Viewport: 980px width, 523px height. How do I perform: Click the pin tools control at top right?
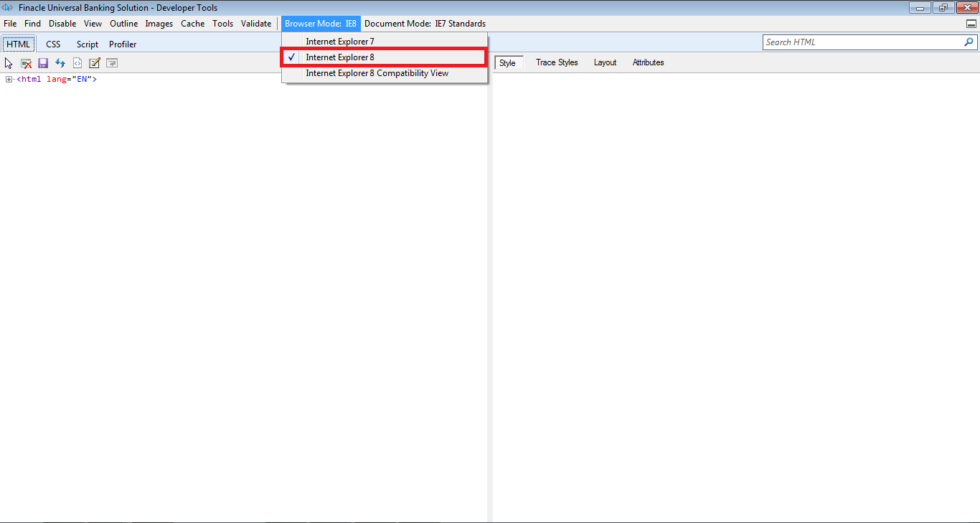tap(971, 23)
